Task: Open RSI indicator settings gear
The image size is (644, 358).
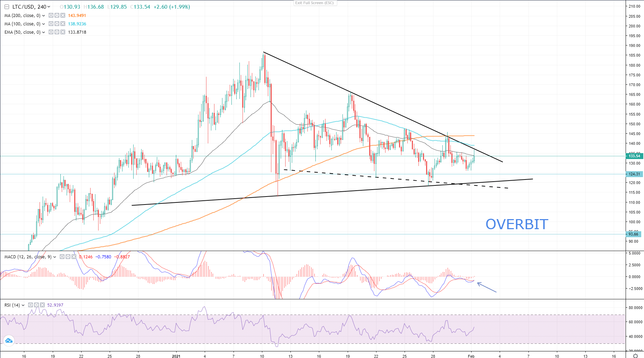Action: 36,305
